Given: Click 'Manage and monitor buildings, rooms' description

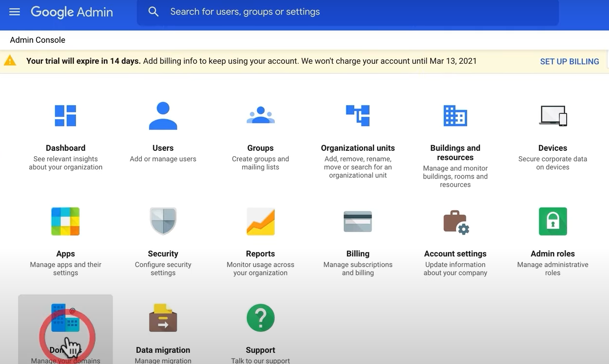Looking at the screenshot, I should (x=455, y=177).
